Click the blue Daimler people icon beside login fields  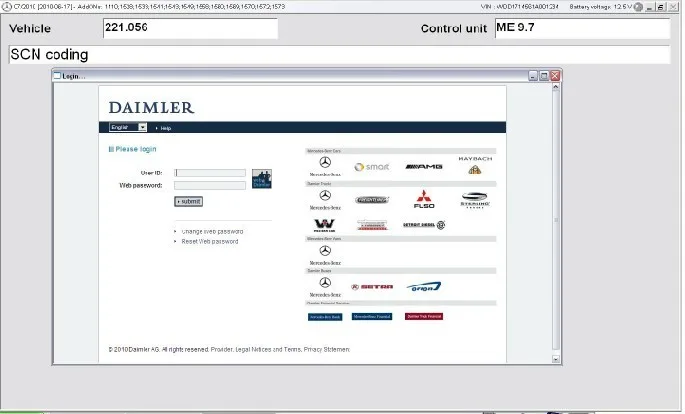click(x=262, y=179)
